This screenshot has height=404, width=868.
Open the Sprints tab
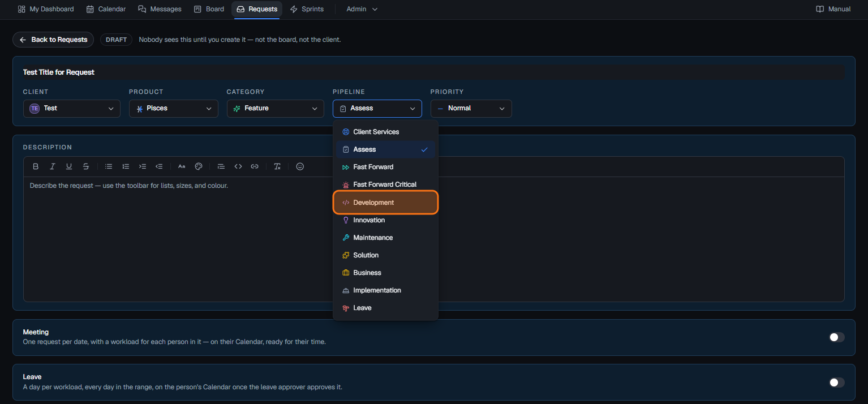(307, 9)
